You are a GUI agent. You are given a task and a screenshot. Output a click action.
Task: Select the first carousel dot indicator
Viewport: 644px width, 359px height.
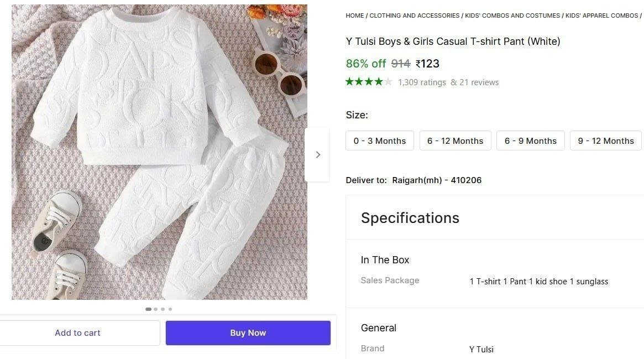148,309
